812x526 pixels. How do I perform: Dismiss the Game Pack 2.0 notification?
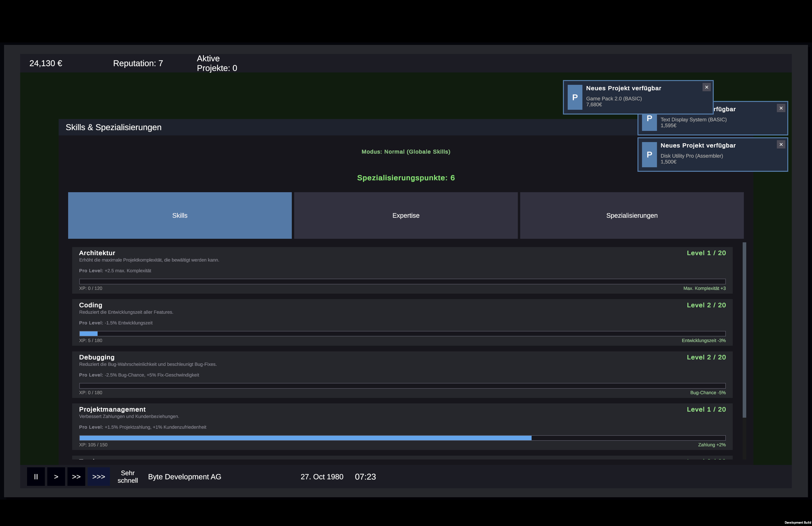(x=706, y=87)
